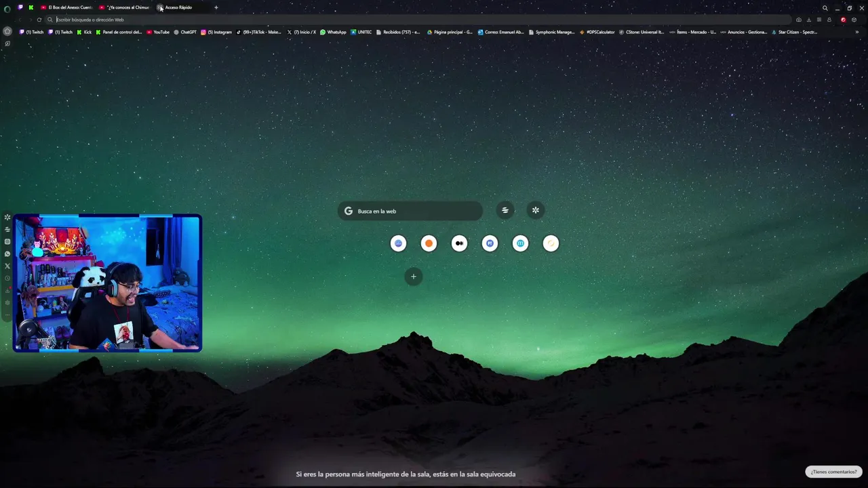This screenshot has height=488, width=868.
Task: Open the 'El Box del Anexo' tab
Action: [x=66, y=7]
